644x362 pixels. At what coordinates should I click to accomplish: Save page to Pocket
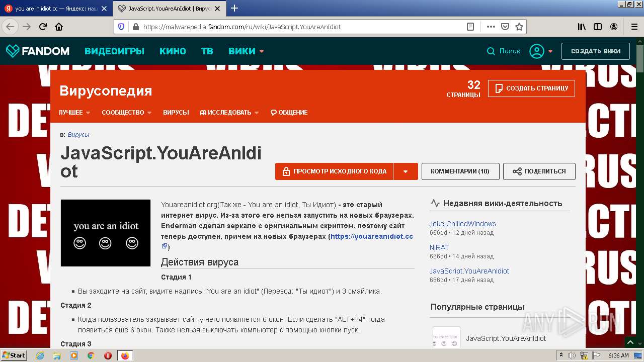[505, 27]
